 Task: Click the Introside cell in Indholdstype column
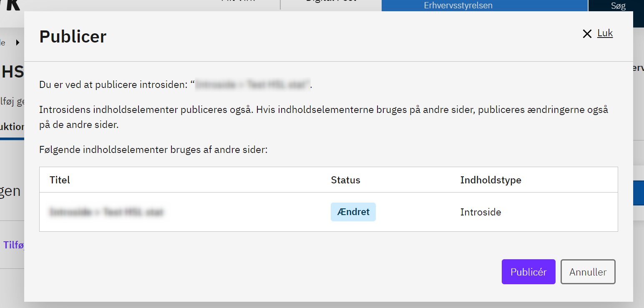[480, 212]
